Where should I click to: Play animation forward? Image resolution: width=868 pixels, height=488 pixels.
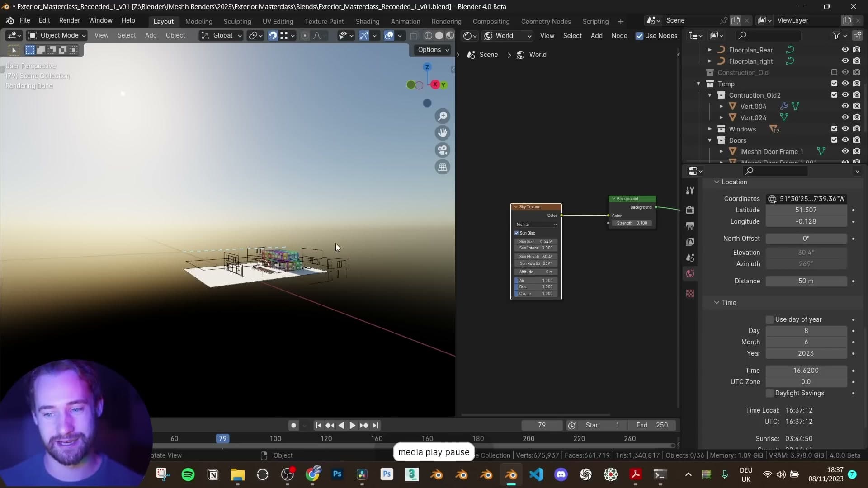tap(352, 426)
